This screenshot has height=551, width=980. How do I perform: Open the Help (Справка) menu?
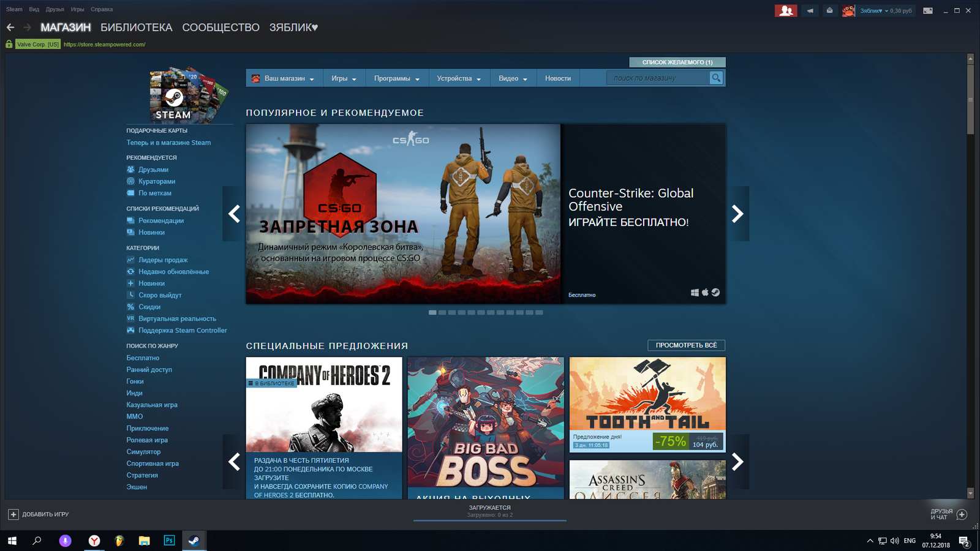[102, 9]
